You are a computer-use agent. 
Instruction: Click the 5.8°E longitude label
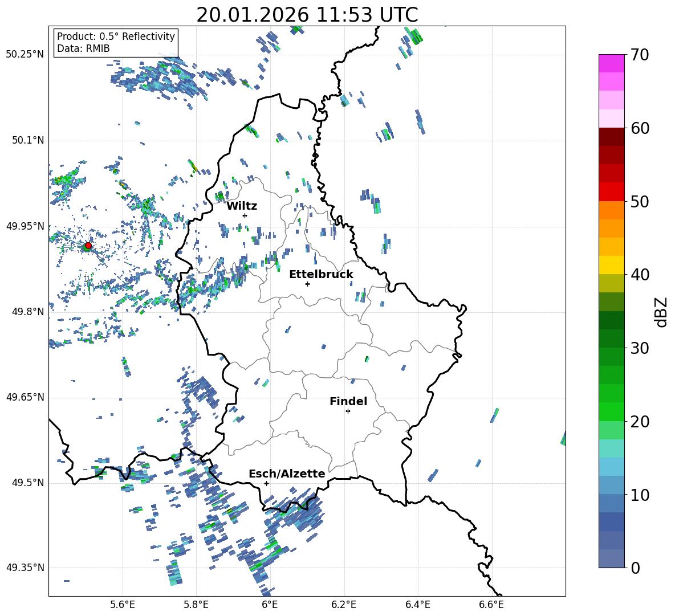click(196, 605)
